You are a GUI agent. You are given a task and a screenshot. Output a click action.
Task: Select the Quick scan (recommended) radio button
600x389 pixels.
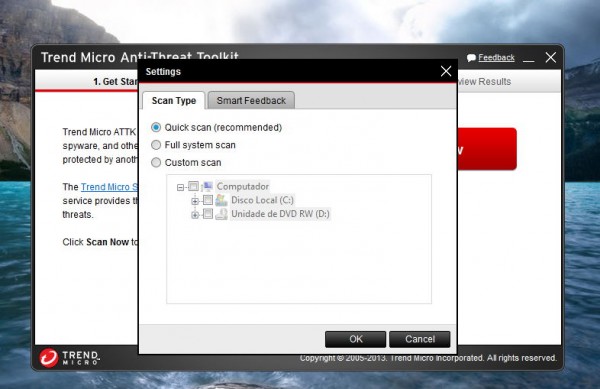156,127
